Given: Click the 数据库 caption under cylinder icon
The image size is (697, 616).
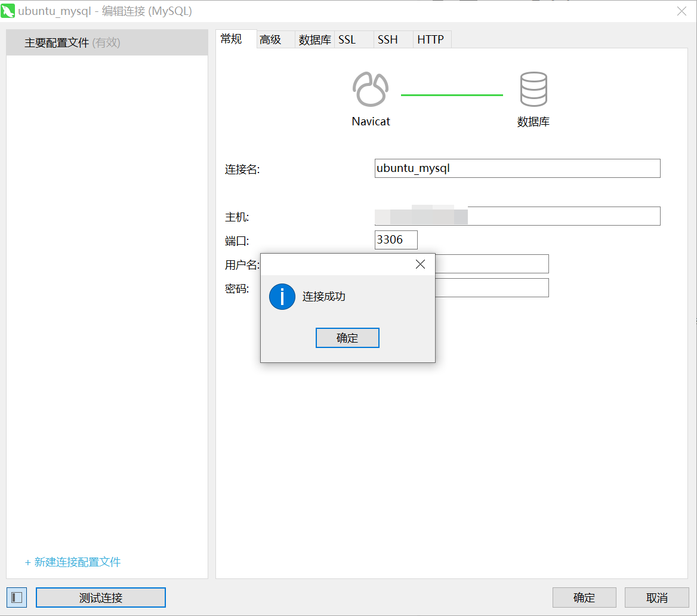Looking at the screenshot, I should pyautogui.click(x=533, y=121).
